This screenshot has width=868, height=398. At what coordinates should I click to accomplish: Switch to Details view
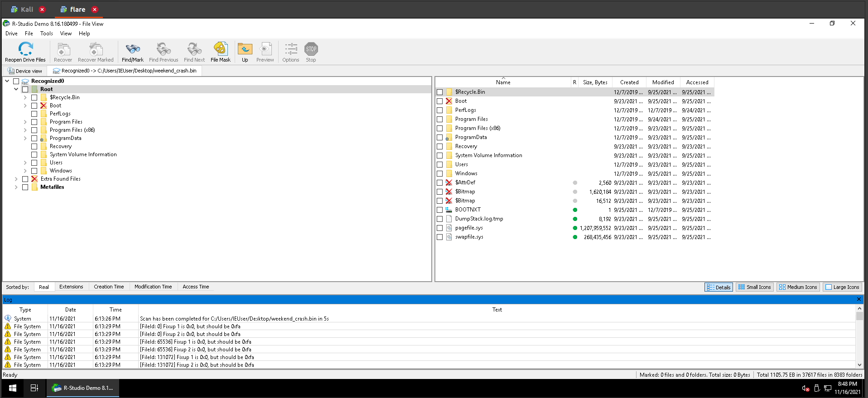tap(719, 287)
